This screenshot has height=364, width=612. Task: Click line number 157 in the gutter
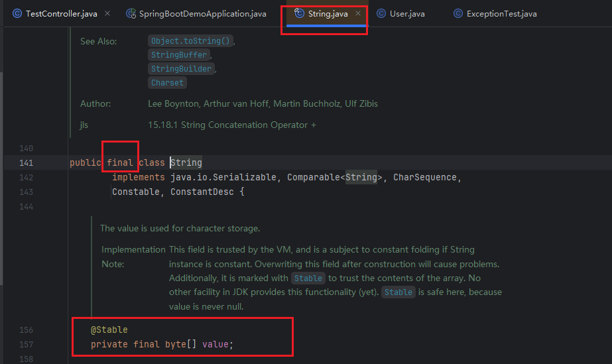[26, 345]
